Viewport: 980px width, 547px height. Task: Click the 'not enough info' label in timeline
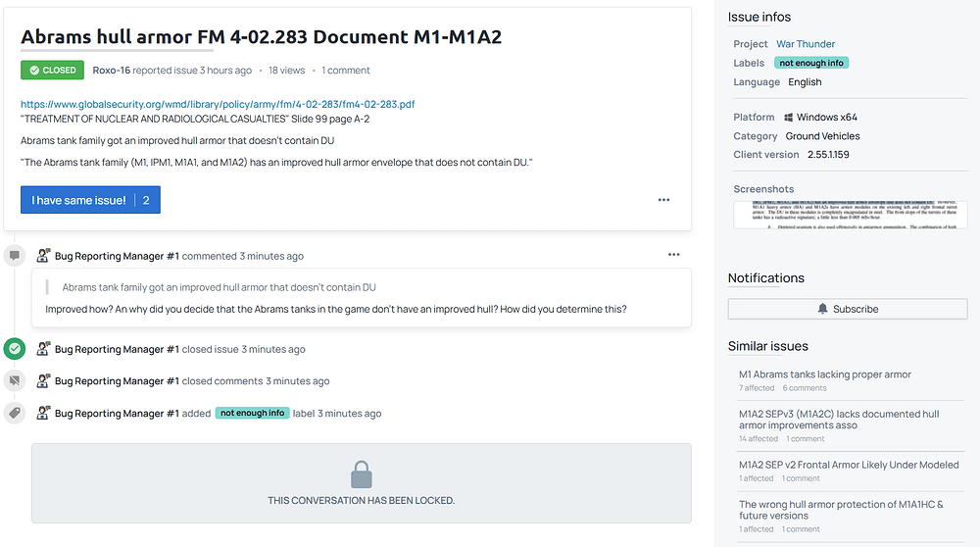coord(253,413)
